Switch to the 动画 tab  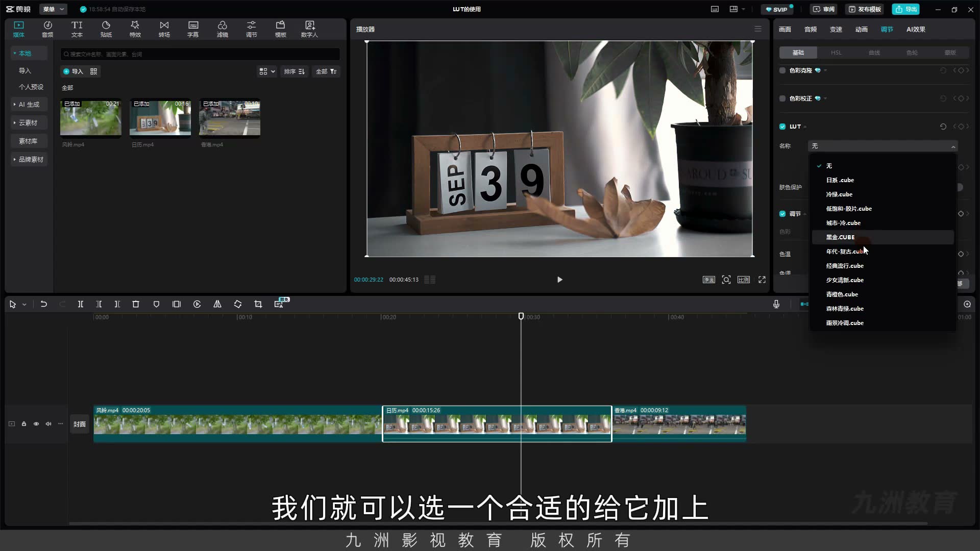pyautogui.click(x=862, y=29)
